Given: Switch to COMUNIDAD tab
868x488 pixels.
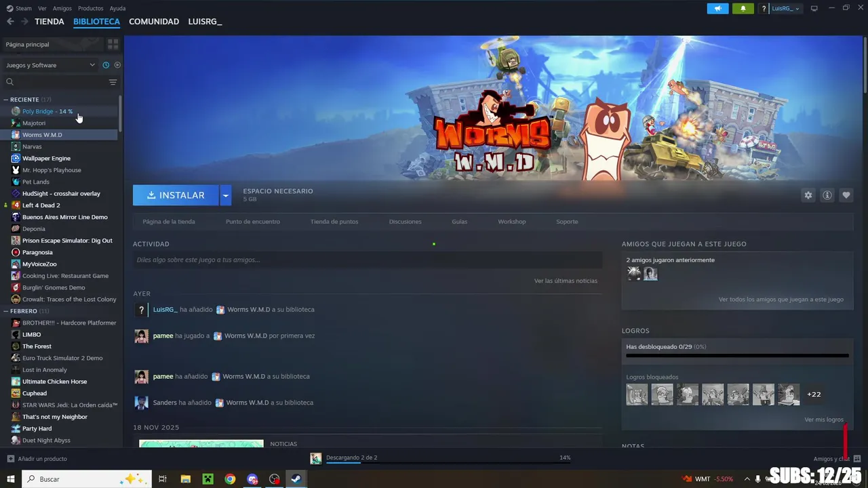Looking at the screenshot, I should click(154, 22).
